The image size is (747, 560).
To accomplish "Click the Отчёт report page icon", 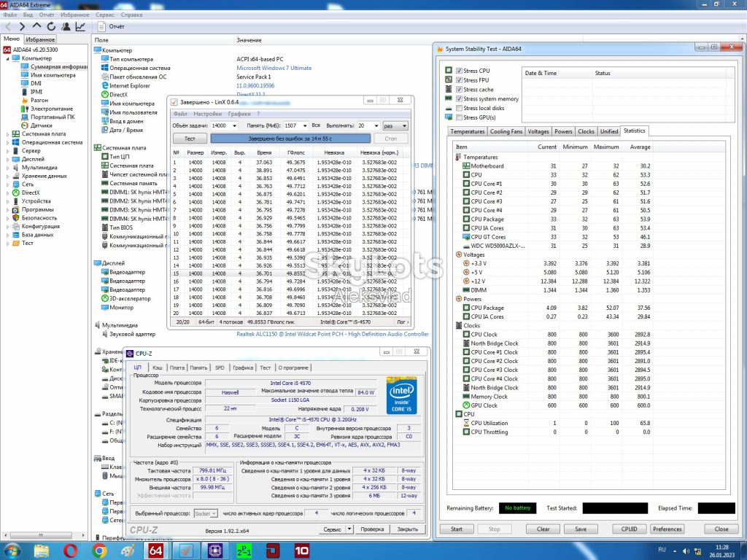I will (x=101, y=27).
